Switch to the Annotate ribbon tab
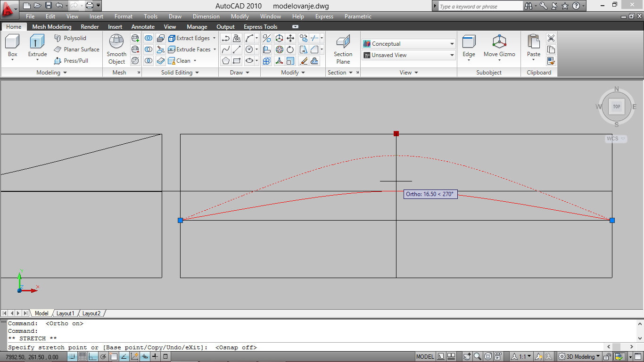Viewport: 644px width, 362px height. 143,27
